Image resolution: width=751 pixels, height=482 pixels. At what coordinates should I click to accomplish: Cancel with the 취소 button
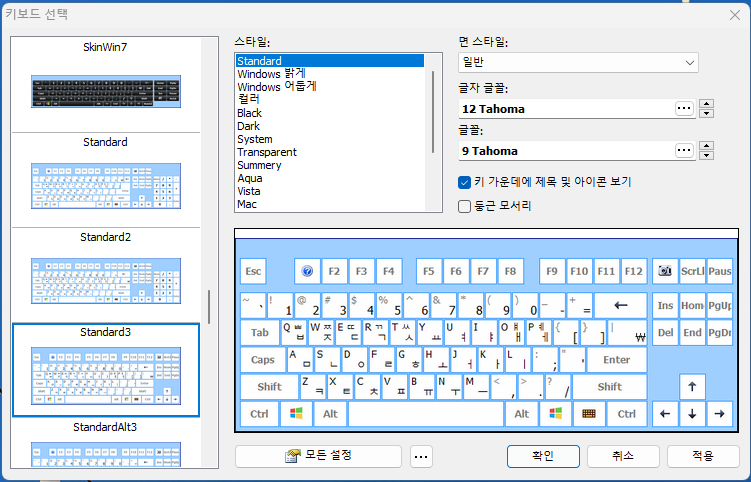[623, 456]
